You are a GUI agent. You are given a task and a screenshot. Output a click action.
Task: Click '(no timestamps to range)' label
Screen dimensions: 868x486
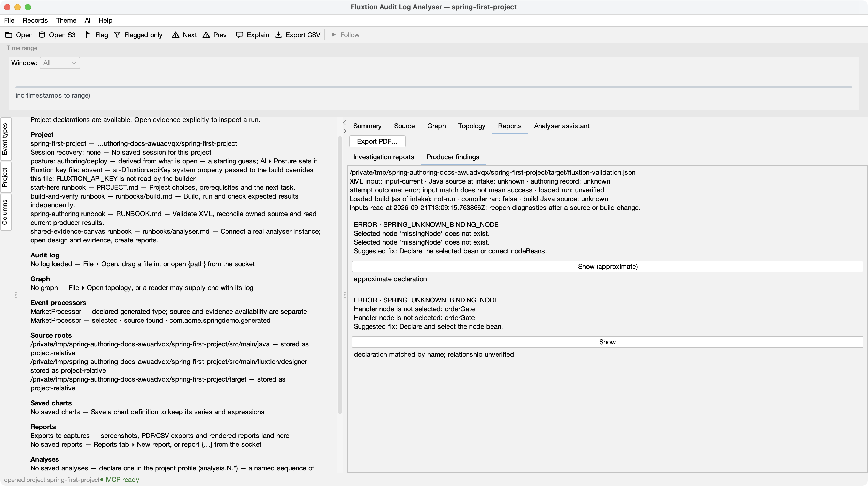click(52, 95)
